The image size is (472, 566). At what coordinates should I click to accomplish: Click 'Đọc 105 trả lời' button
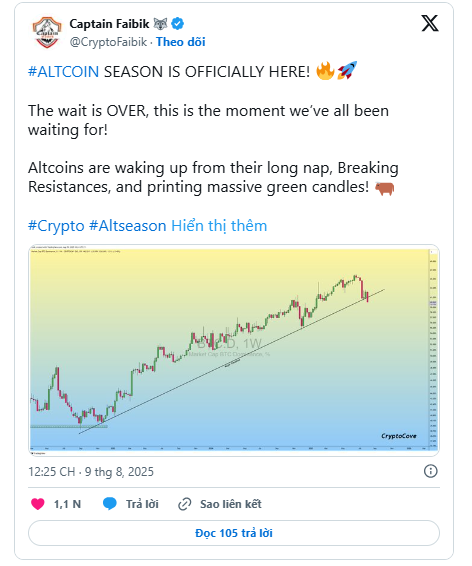click(234, 533)
